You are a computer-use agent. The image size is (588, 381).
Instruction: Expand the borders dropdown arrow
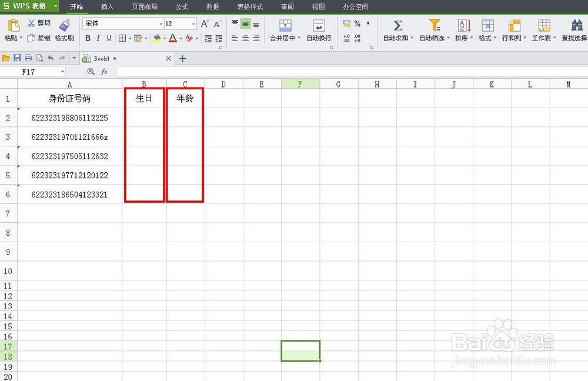click(130, 38)
